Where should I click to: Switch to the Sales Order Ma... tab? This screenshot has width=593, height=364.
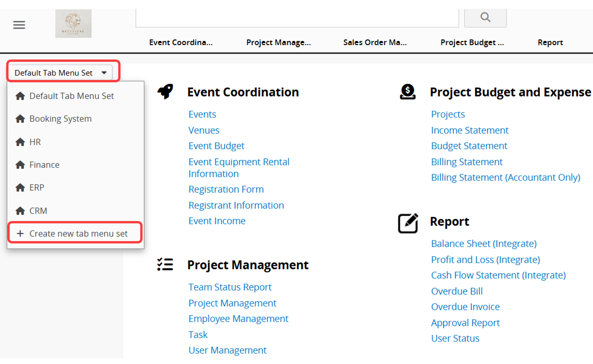click(x=375, y=43)
